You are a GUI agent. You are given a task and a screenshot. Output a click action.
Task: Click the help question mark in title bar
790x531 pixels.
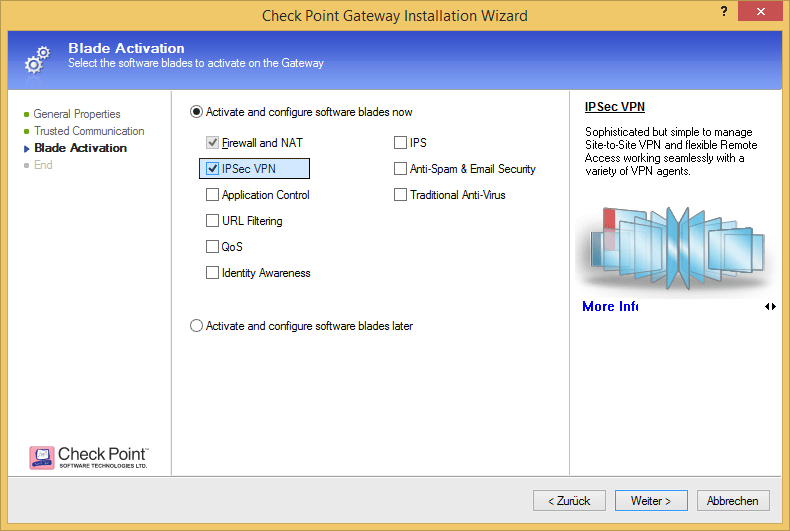point(722,11)
